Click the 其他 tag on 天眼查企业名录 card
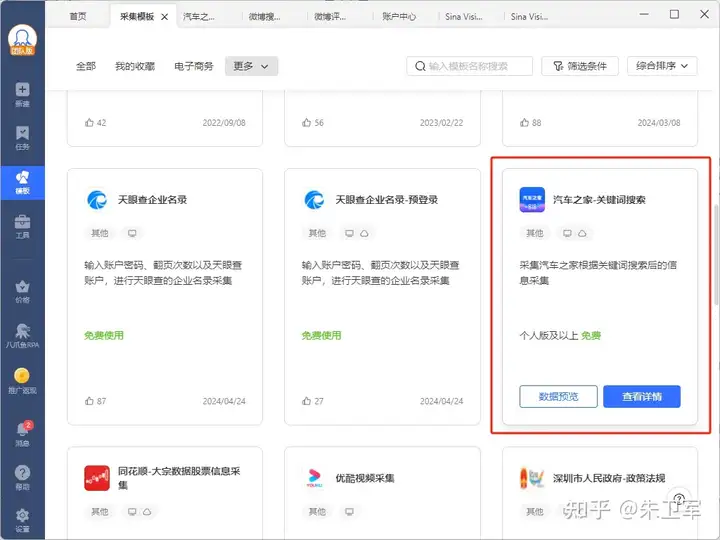This screenshot has width=720, height=540. click(x=100, y=233)
